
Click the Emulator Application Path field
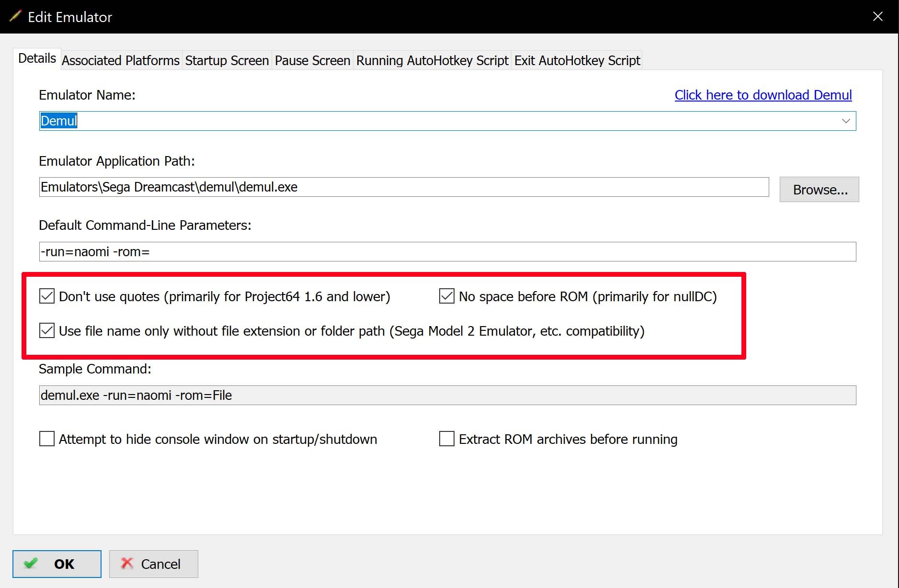pos(404,187)
